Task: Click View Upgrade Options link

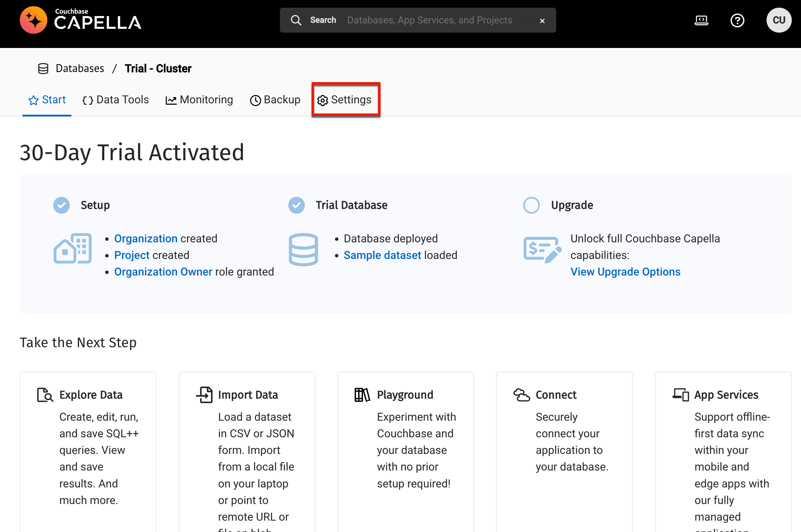Action: (625, 272)
